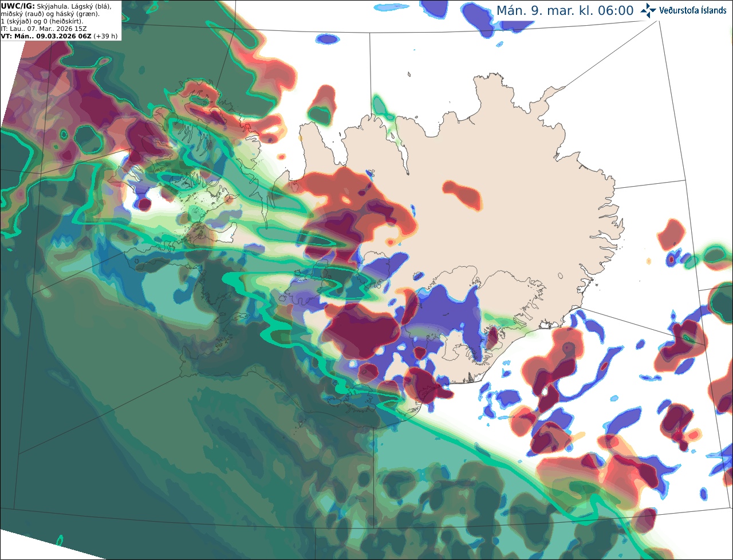733x560 pixels.
Task: Click the 'UWC/IG:' legend heading
Action: [x=18, y=6]
